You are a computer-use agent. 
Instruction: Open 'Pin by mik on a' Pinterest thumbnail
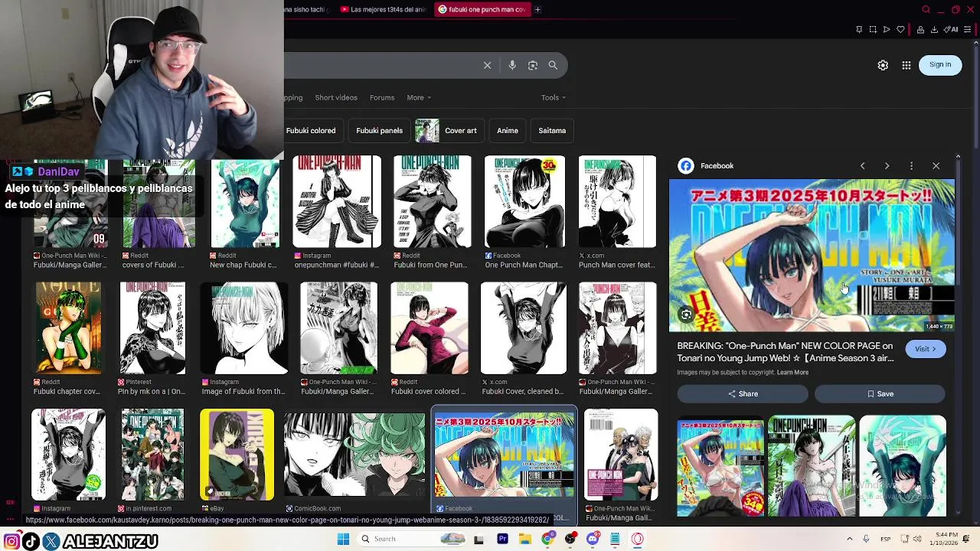152,328
